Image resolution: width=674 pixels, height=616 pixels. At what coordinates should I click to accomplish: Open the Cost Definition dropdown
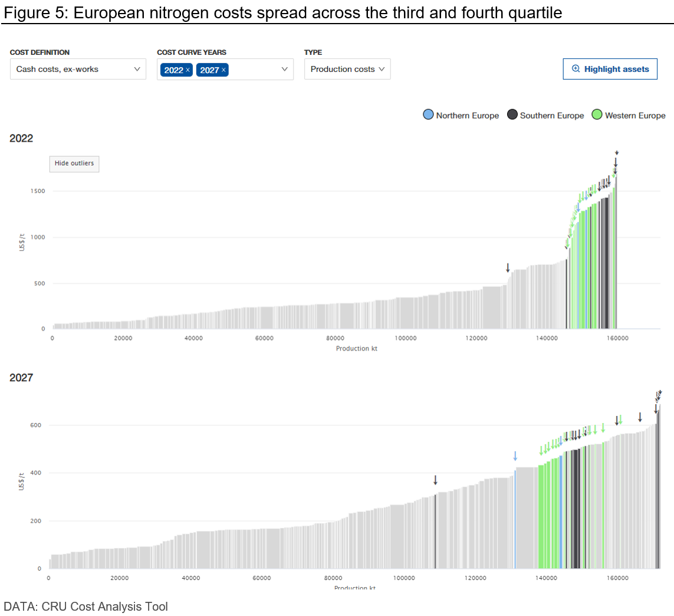[78, 69]
